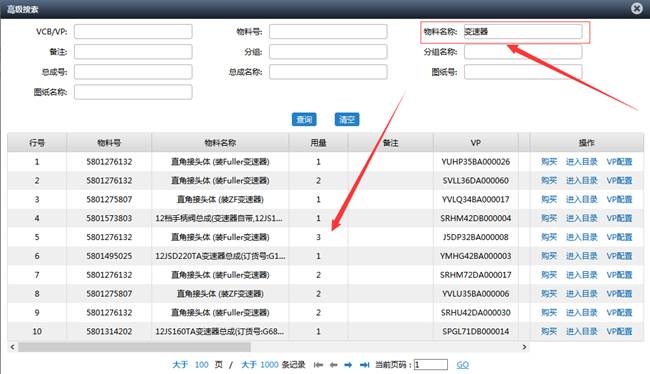
Task: Select VP cell YMHG42BA000003
Action: click(x=475, y=256)
